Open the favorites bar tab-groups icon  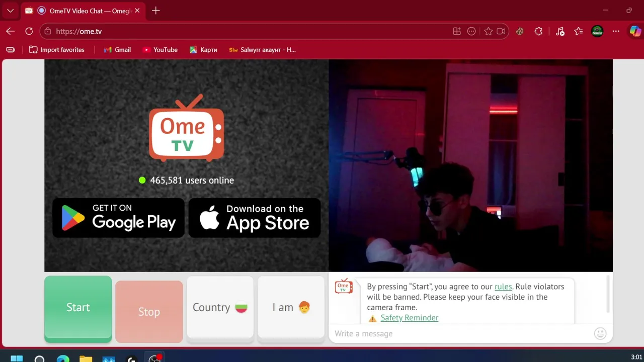click(10, 50)
